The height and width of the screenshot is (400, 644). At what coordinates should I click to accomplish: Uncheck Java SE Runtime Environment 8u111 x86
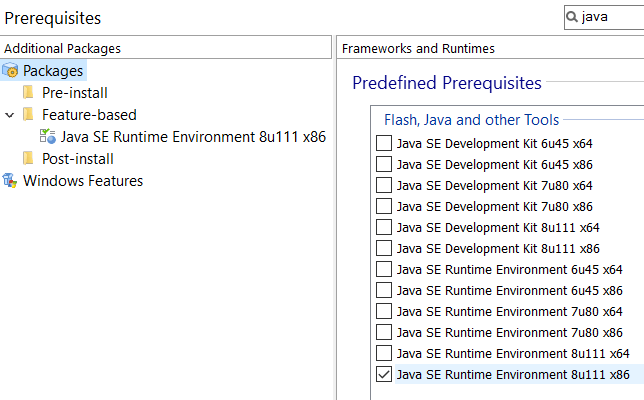click(x=384, y=374)
